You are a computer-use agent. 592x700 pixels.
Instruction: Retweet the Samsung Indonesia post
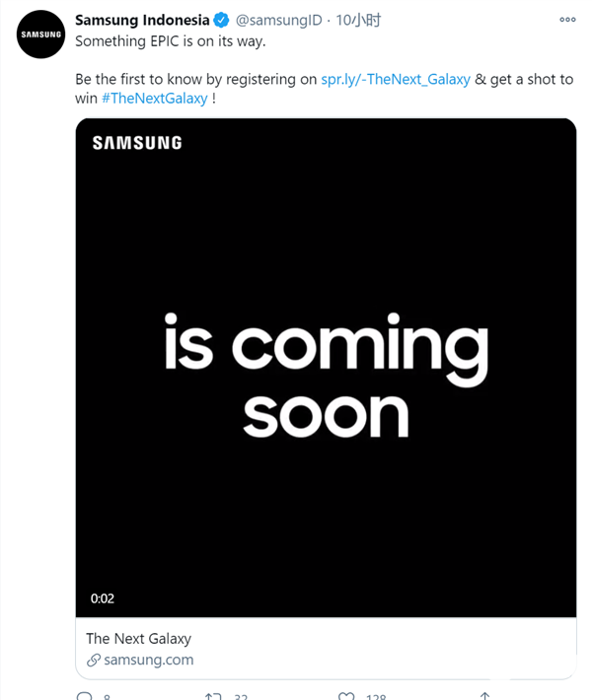[213, 696]
